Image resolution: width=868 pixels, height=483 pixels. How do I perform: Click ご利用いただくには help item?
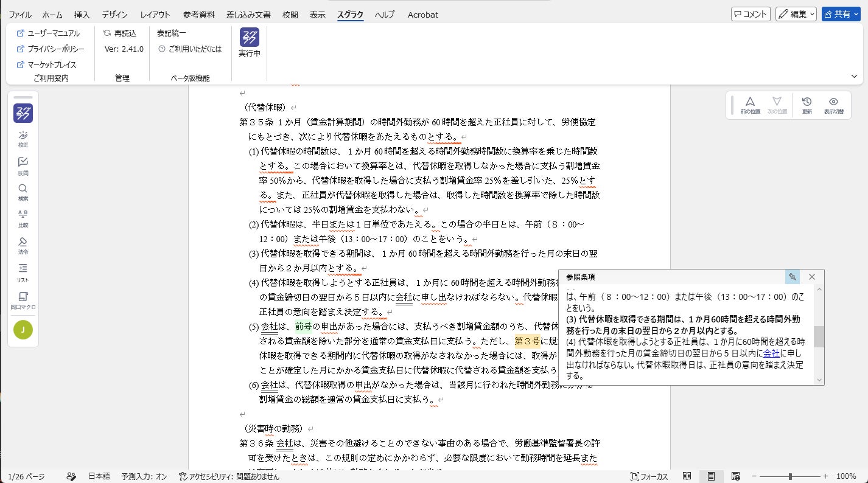(190, 49)
